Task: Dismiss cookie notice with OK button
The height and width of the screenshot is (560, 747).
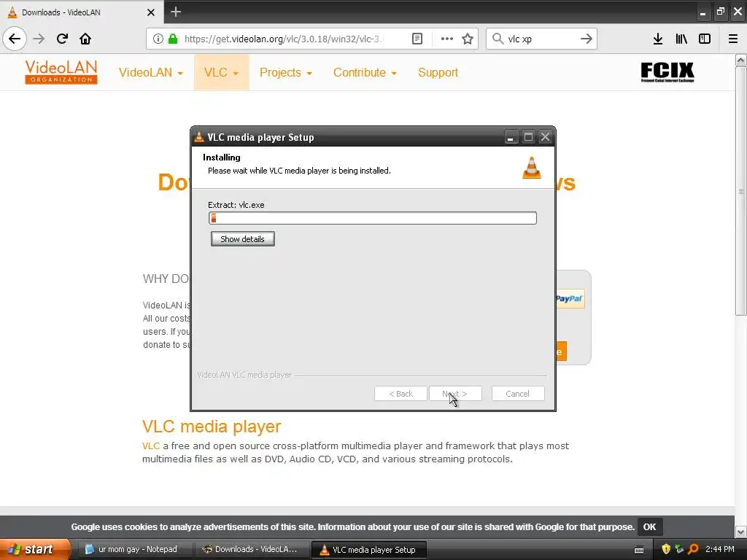Action: pyautogui.click(x=649, y=526)
